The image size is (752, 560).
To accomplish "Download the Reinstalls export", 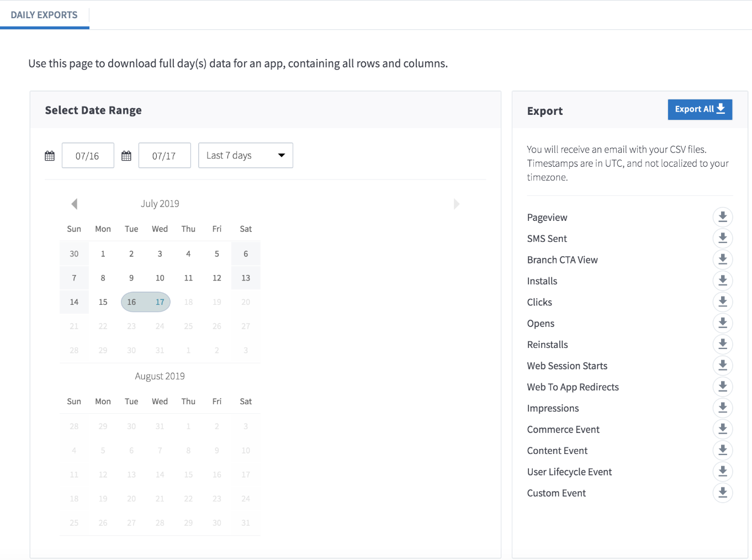I will pyautogui.click(x=723, y=344).
